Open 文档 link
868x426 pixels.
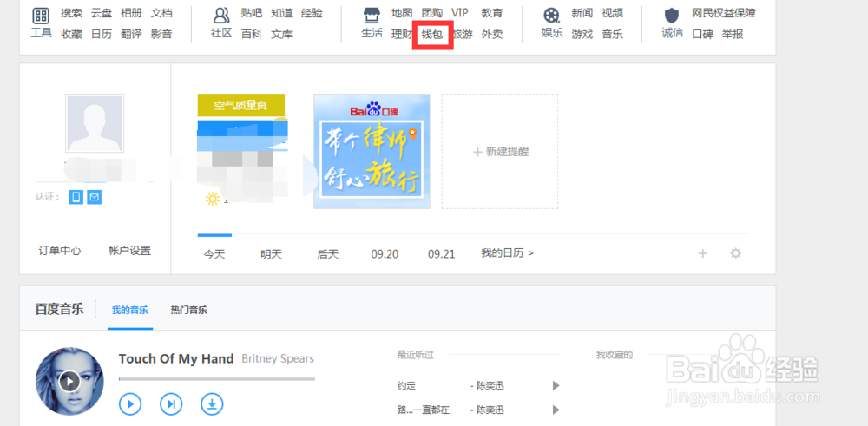161,13
